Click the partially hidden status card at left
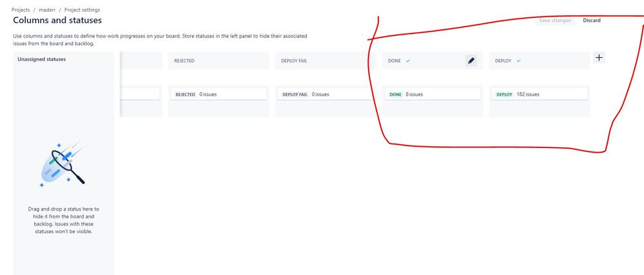Viewport: 644px width, 275px height. [x=140, y=94]
